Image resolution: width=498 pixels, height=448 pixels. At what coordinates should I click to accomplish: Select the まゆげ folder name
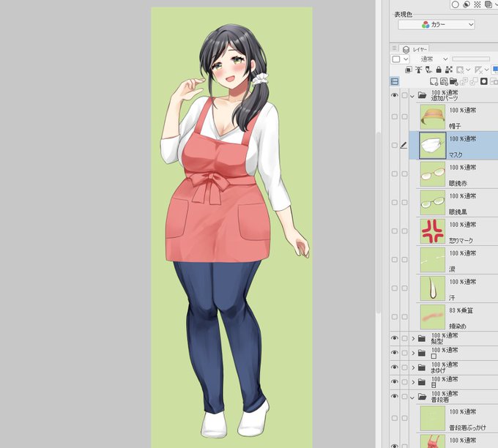[438, 370]
